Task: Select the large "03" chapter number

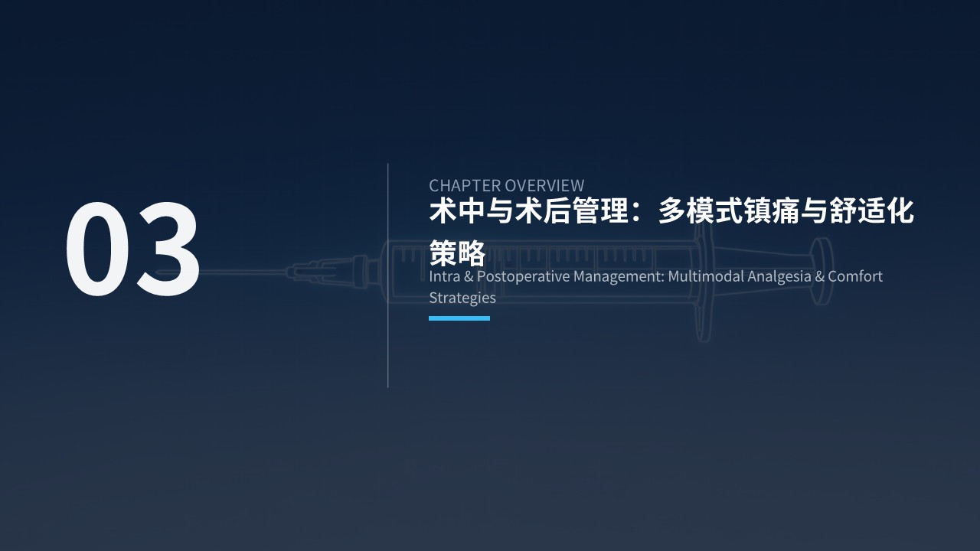Action: pyautogui.click(x=132, y=249)
